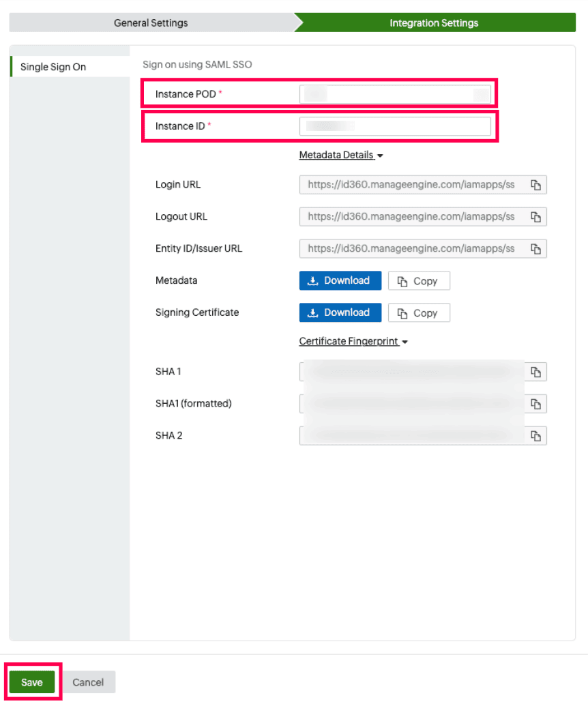588x704 pixels.
Task: Copy the SHA1 (formatted) fingerprint
Action: [536, 403]
